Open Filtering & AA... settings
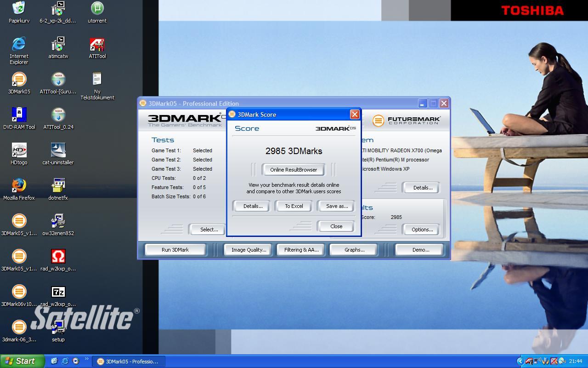Image resolution: width=588 pixels, height=368 pixels. (301, 250)
